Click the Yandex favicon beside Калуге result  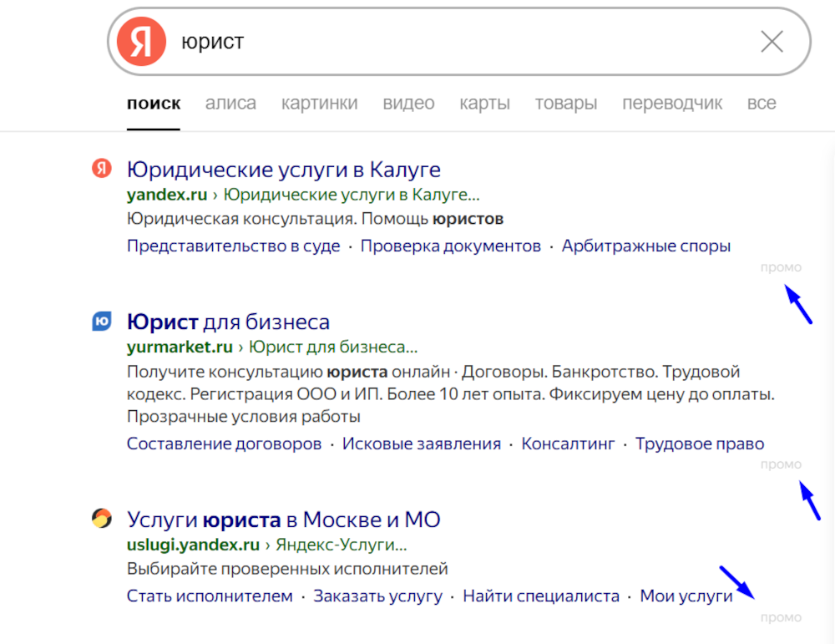101,169
